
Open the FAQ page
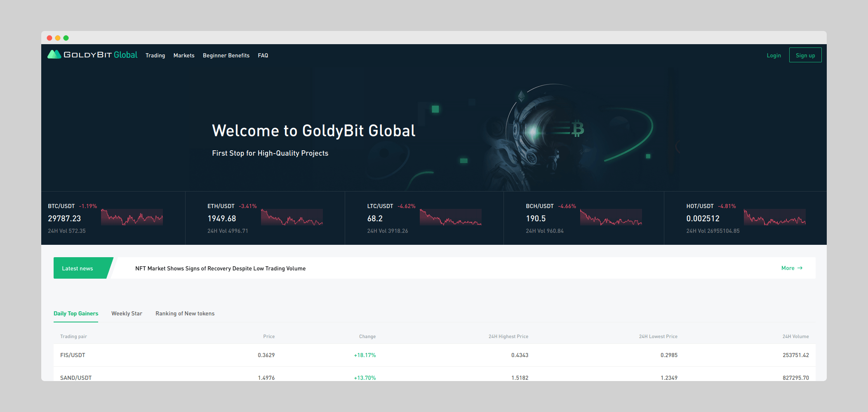point(263,56)
